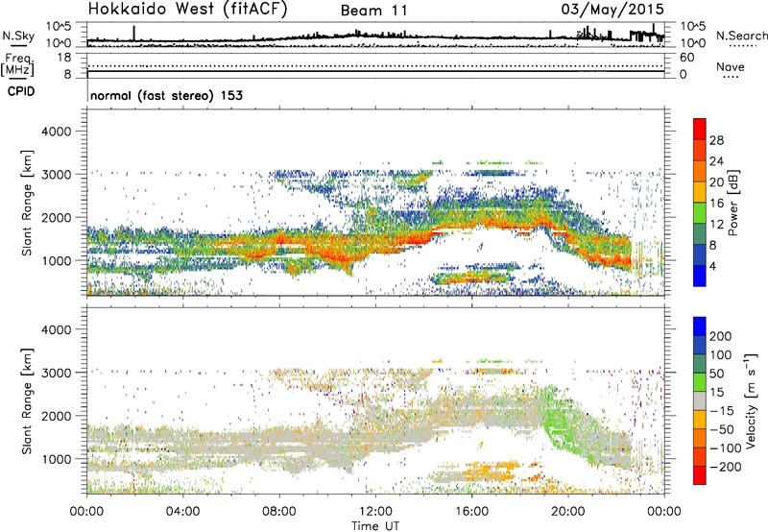
Task: Click the 'N.Search' legend label
Action: (741, 36)
